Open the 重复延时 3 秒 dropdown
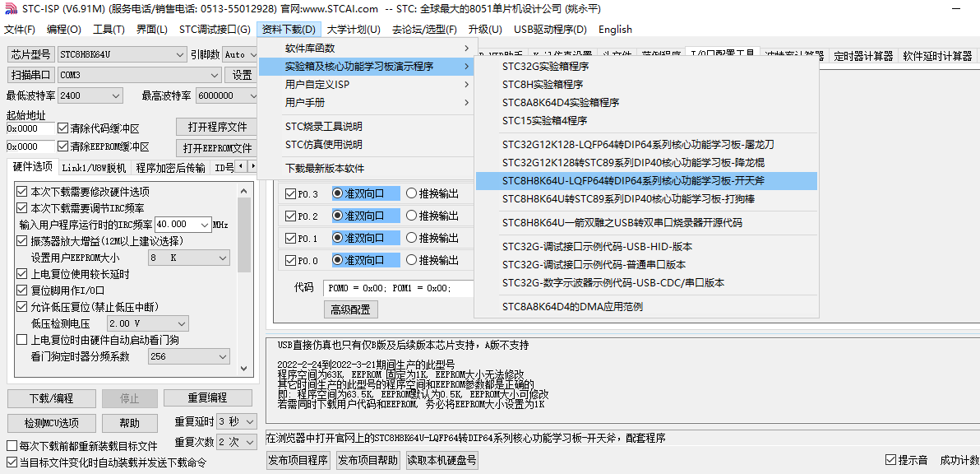980x474 pixels. (x=236, y=421)
